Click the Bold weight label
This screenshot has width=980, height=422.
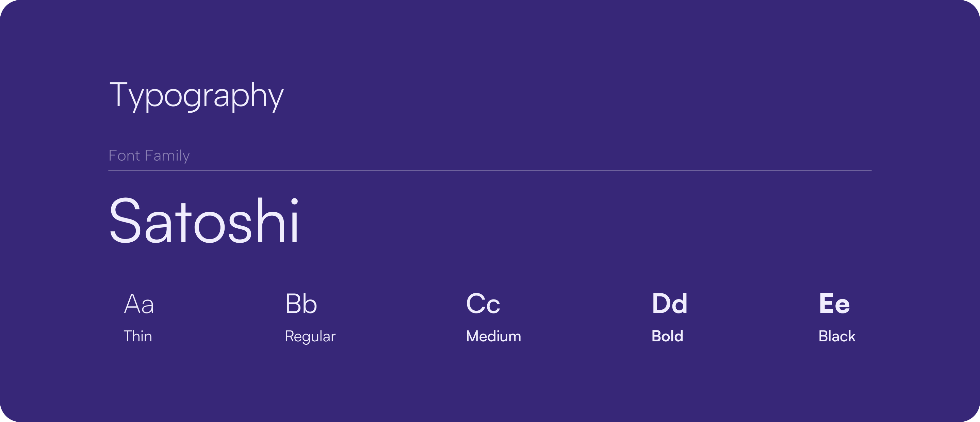click(x=667, y=336)
